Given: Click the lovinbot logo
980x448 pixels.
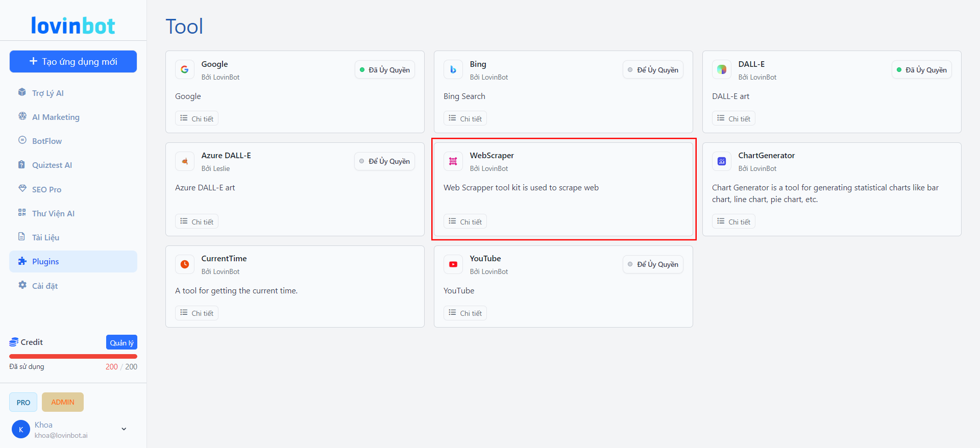Looking at the screenshot, I should click(73, 26).
